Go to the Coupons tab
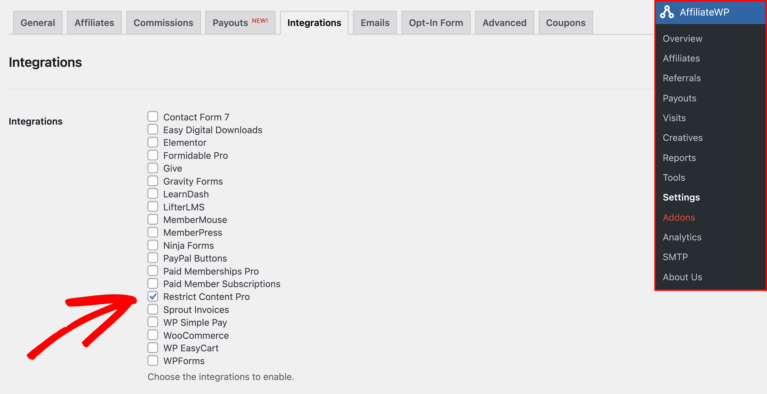Viewport: 767px width, 394px height. point(565,23)
